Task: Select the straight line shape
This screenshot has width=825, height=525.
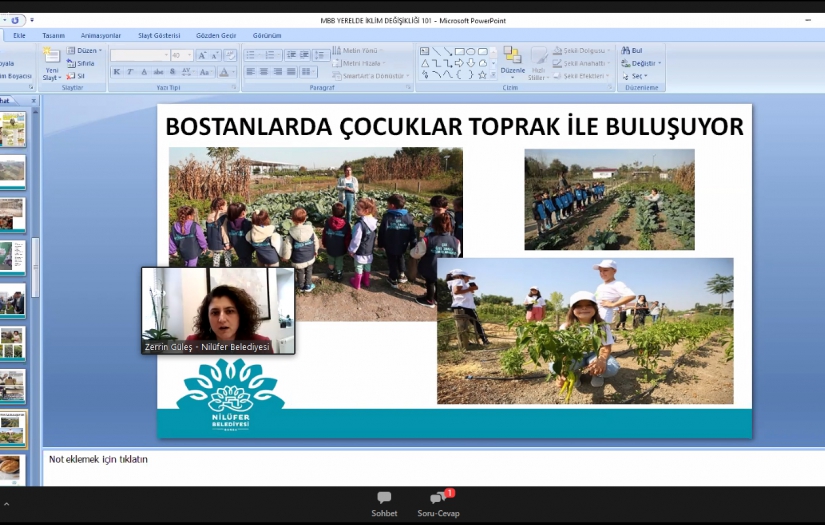Action: tap(436, 51)
